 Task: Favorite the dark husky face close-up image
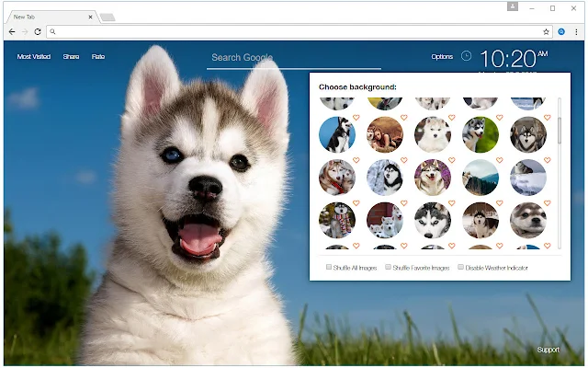tap(548, 118)
